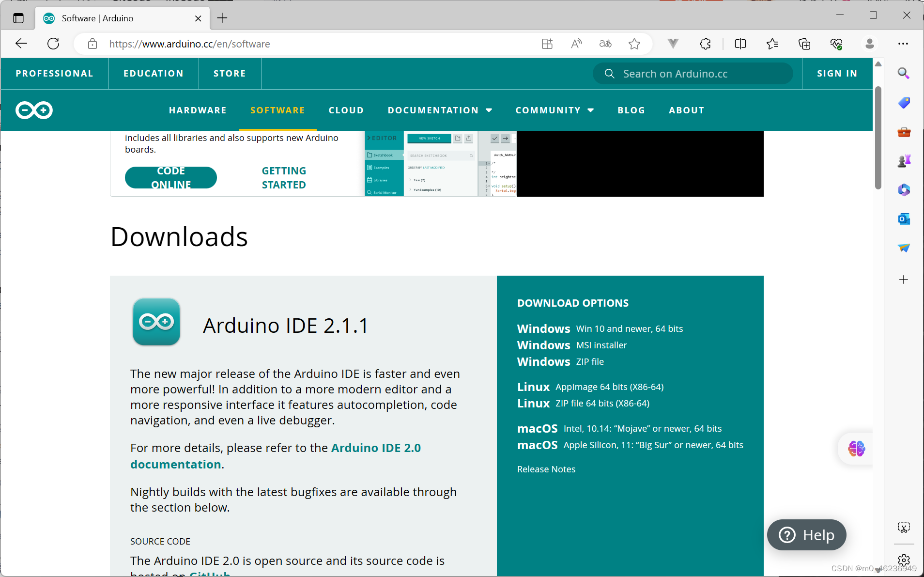
Task: Click the Search on Arduino.cc input field
Action: coord(693,73)
